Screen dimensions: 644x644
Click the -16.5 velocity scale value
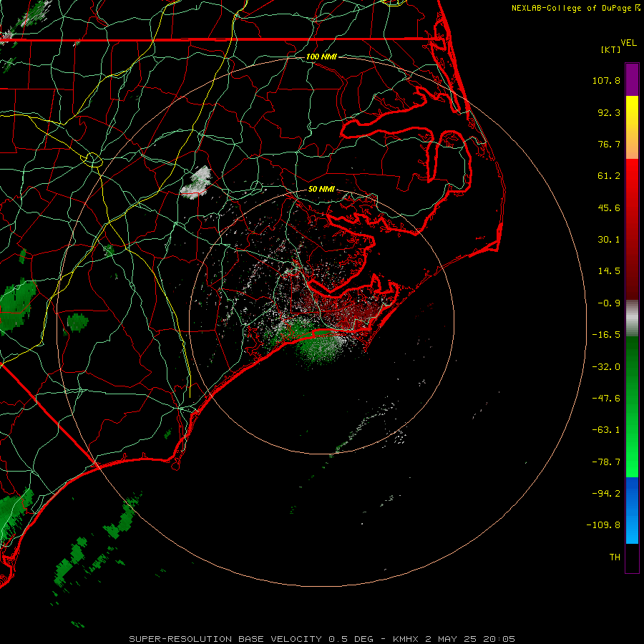(606, 335)
